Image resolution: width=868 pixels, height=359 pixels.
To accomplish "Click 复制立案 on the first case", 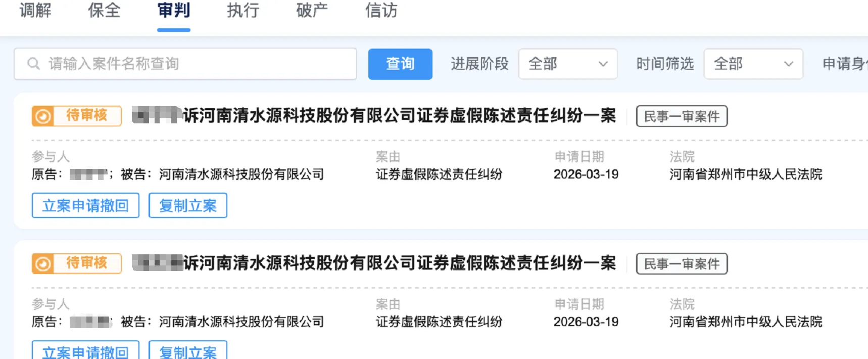I will (188, 205).
